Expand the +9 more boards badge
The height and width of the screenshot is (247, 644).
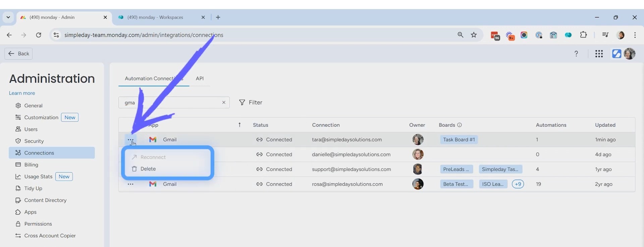pyautogui.click(x=518, y=184)
